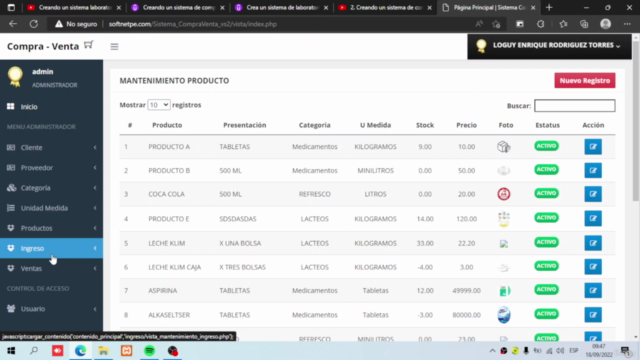The width and height of the screenshot is (640, 360).
Task: Toggle ACTIVO status of PRODUCTO A
Action: [546, 146]
